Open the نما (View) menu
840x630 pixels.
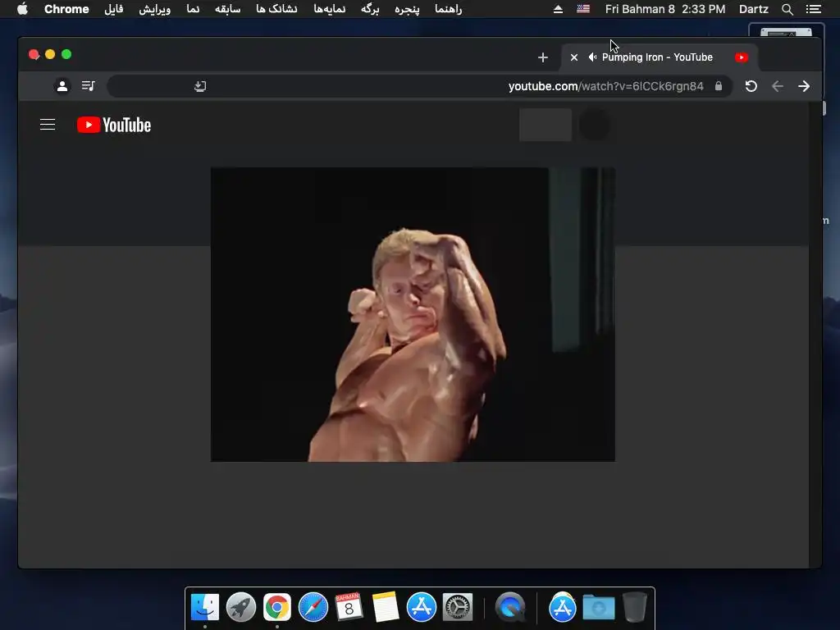(193, 9)
